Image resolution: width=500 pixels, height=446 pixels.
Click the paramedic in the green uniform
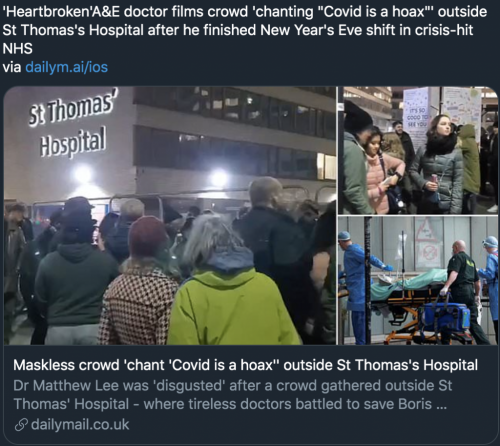[464, 290]
